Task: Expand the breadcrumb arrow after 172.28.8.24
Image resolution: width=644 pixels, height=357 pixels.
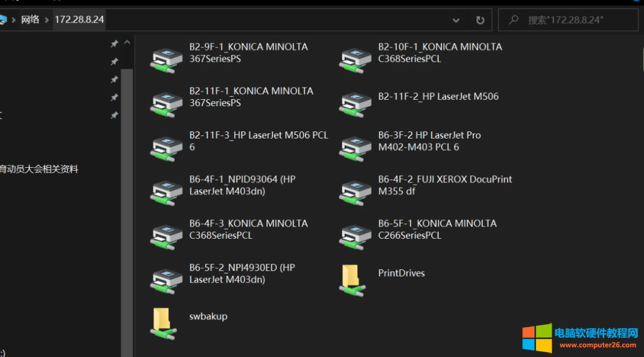Action: tap(109, 19)
